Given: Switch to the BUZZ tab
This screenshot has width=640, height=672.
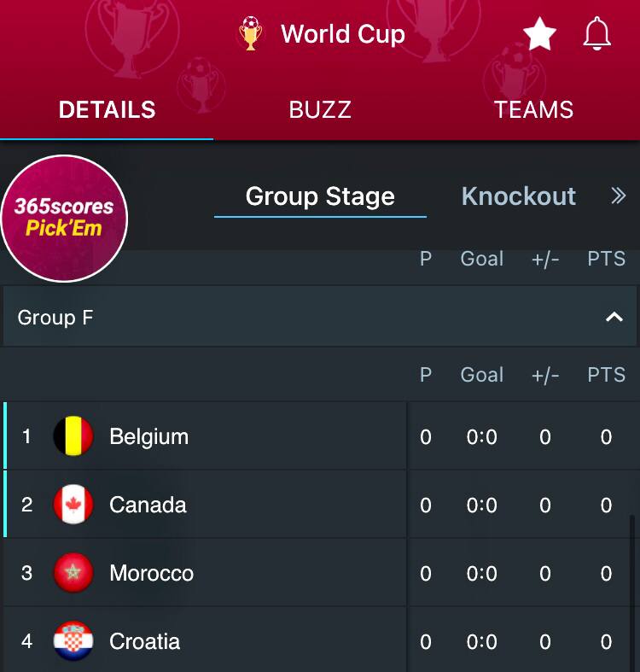Looking at the screenshot, I should [320, 110].
